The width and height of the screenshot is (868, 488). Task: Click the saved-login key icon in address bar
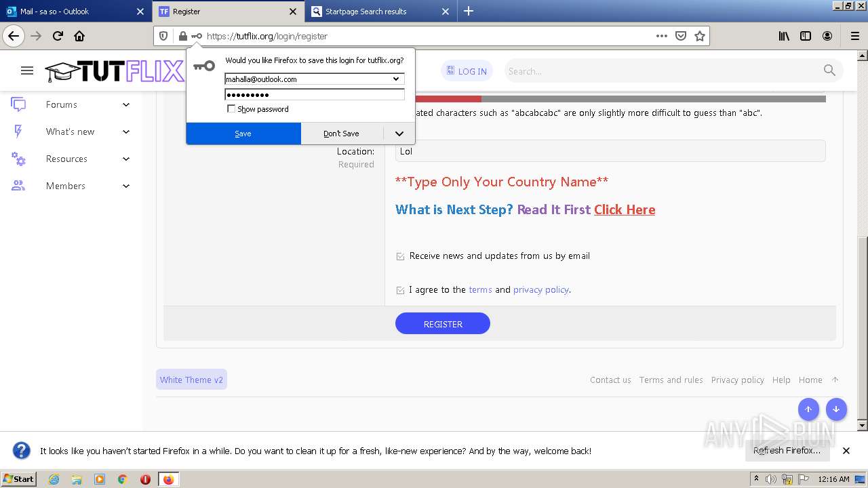[x=197, y=36]
